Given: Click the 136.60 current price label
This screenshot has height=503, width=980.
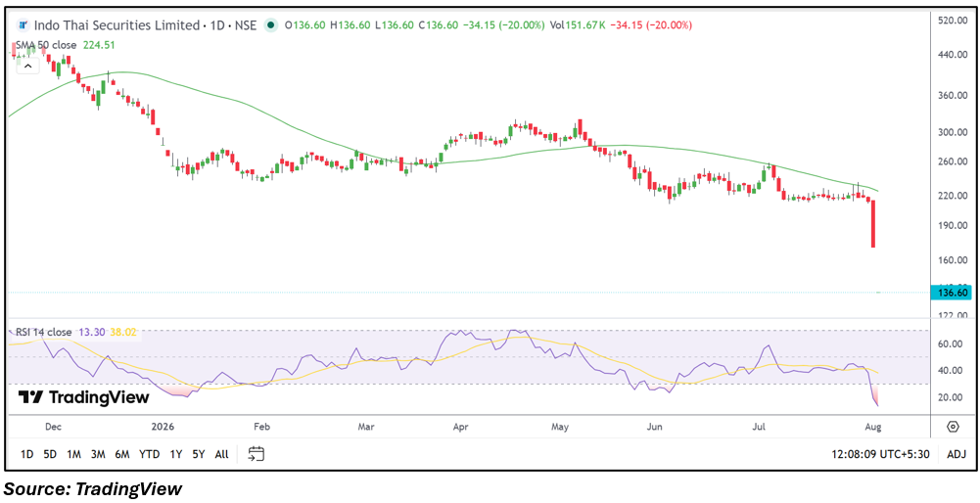Looking at the screenshot, I should 950,293.
